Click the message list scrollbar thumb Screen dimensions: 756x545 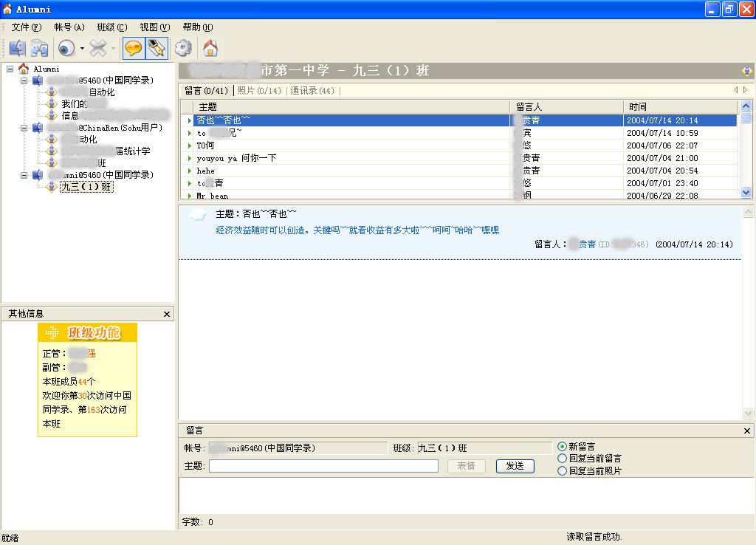[x=746, y=117]
